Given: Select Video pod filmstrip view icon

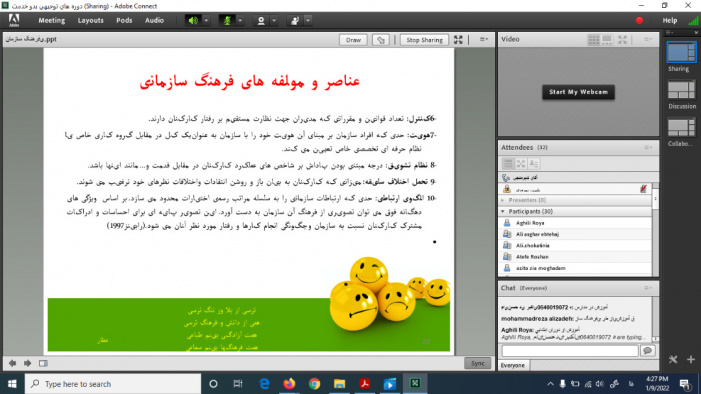Looking at the screenshot, I should 607,39.
